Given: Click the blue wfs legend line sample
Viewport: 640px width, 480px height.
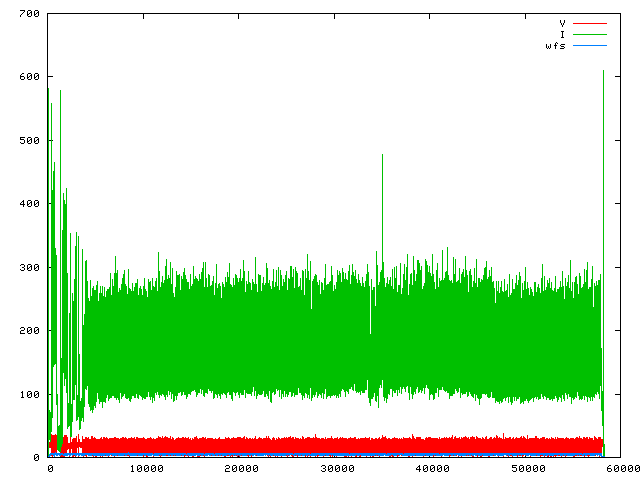Looking at the screenshot, I should (x=589, y=46).
